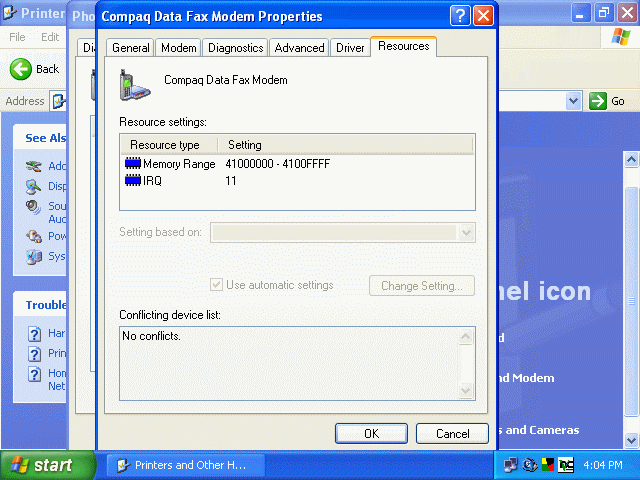
Task: Select the IRQ resource chip icon
Action: [133, 180]
